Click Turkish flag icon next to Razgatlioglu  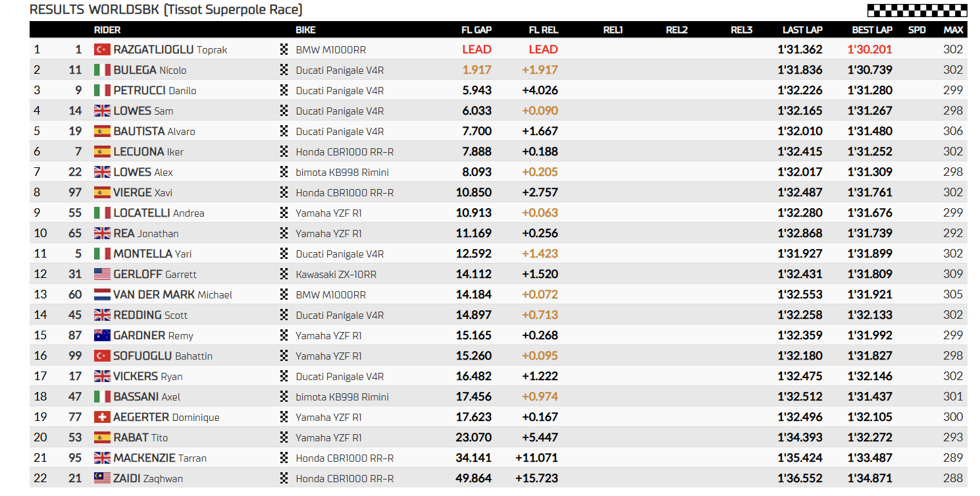click(x=102, y=49)
